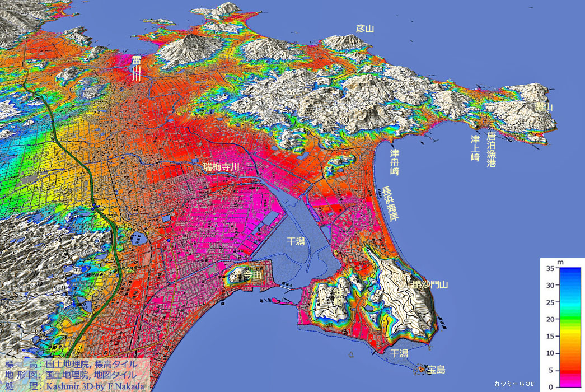Click the 瑞梅寺川 river label
Viewport: 585px width, 392px height.
[221, 167]
